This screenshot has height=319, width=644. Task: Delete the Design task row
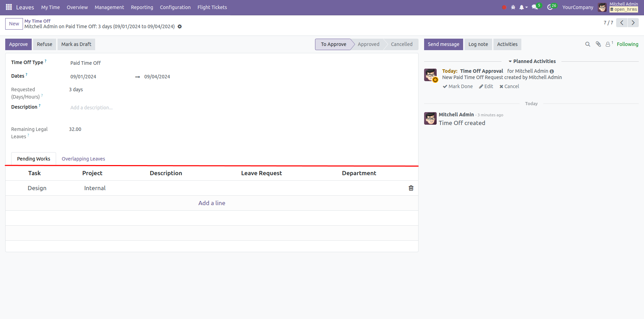411,188
